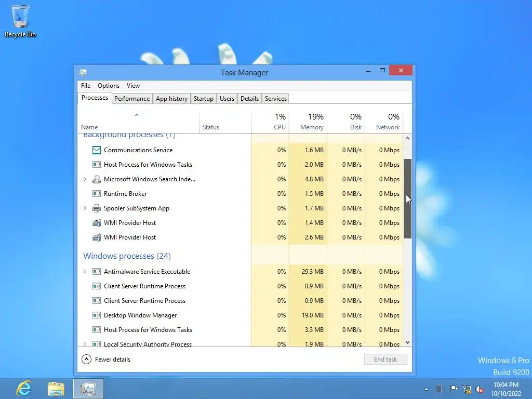
Task: Click the Spooler SubSystem App printer icon
Action: 97,208
